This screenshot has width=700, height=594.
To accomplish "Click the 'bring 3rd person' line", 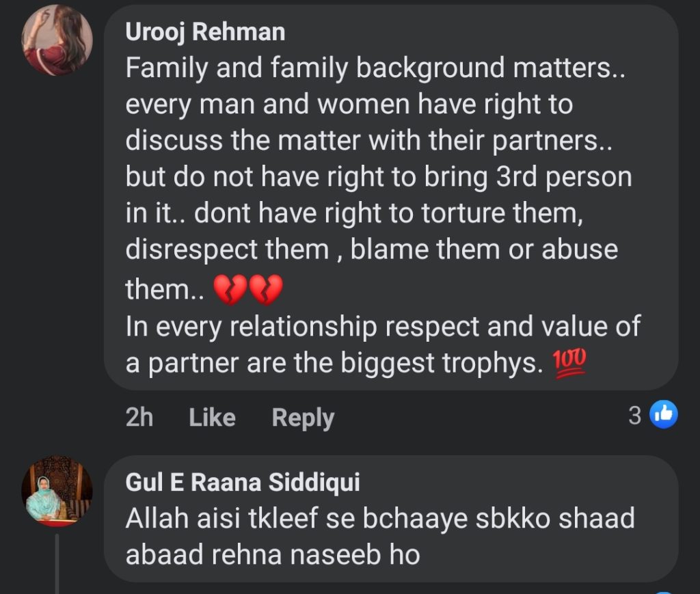I will tap(379, 177).
